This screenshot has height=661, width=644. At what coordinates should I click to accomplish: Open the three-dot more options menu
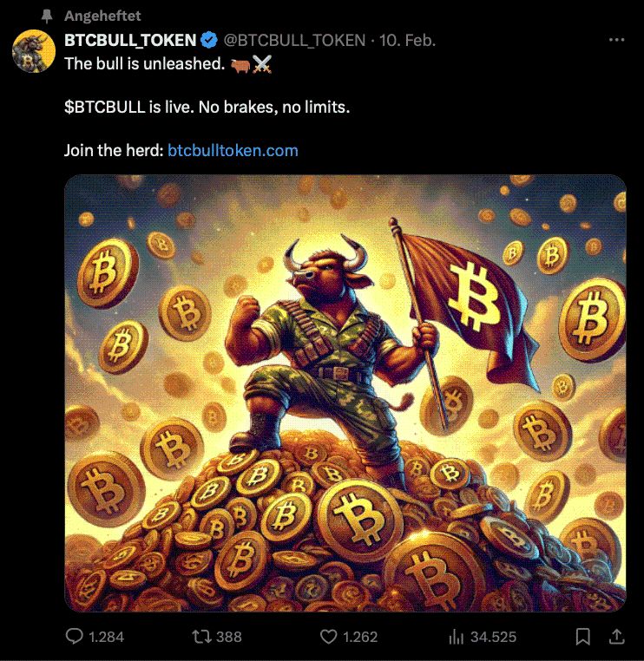(616, 40)
